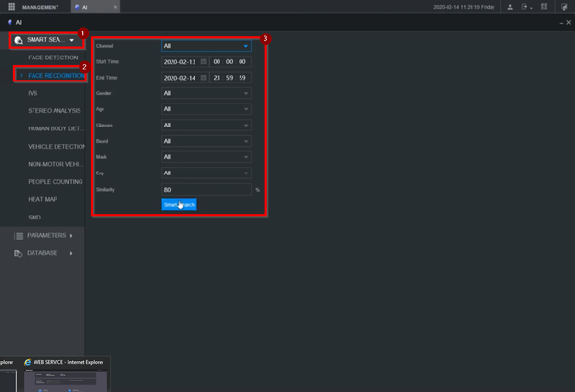This screenshot has width=575, height=392.
Task: Select FACE RECOGNITION in the sidebar
Action: (57, 75)
